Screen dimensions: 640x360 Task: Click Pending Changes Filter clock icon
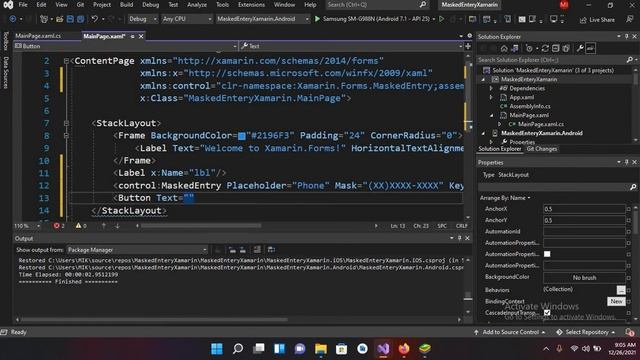[x=529, y=49]
